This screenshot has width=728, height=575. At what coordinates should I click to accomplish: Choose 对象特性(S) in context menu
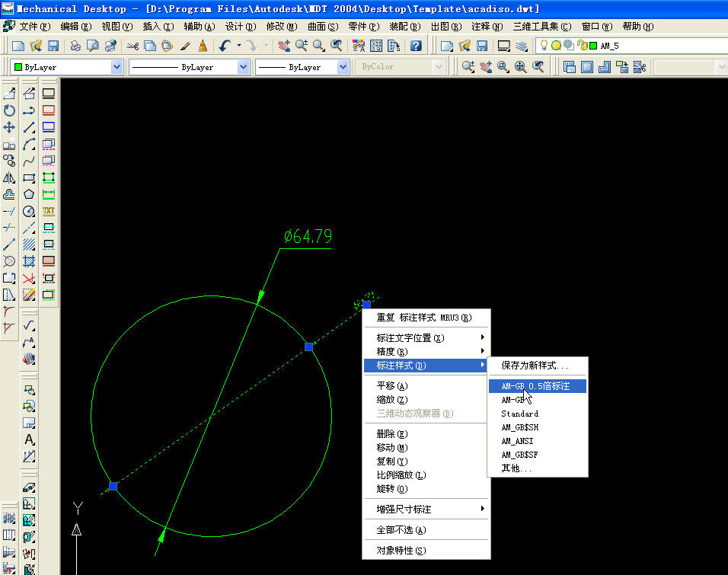pos(426,550)
